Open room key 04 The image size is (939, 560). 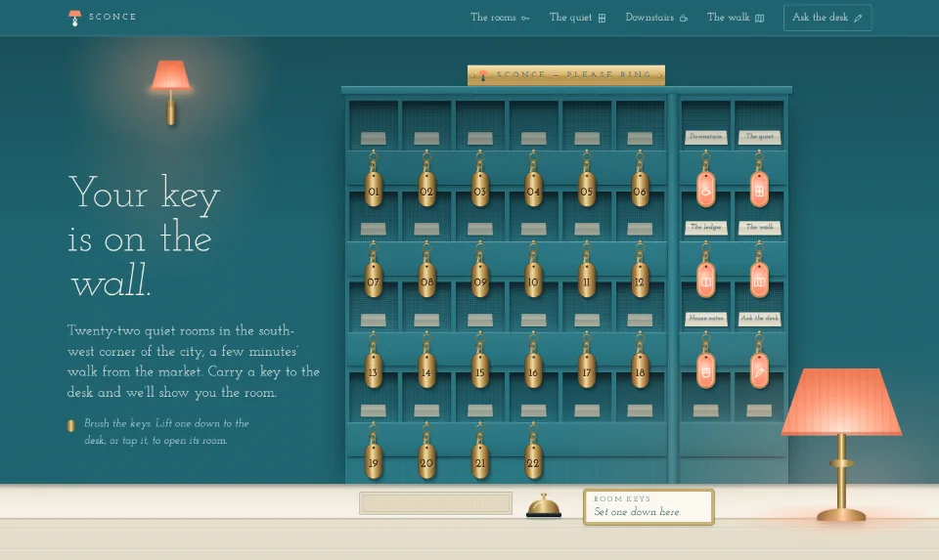click(x=533, y=191)
